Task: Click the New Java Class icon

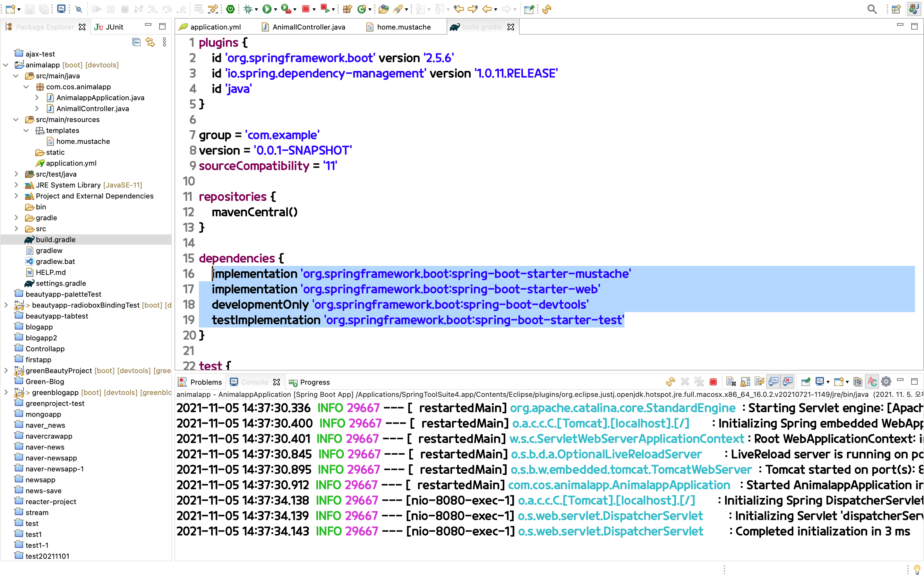Action: (361, 9)
